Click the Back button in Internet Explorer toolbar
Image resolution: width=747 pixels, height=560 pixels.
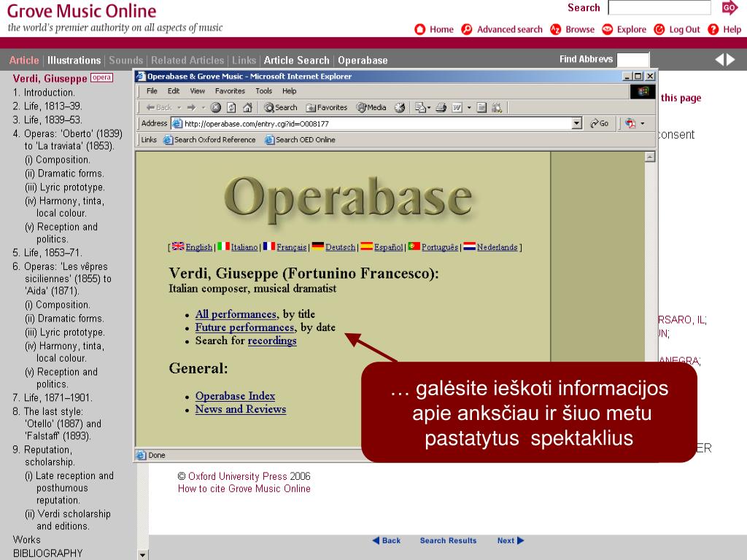coord(158,108)
